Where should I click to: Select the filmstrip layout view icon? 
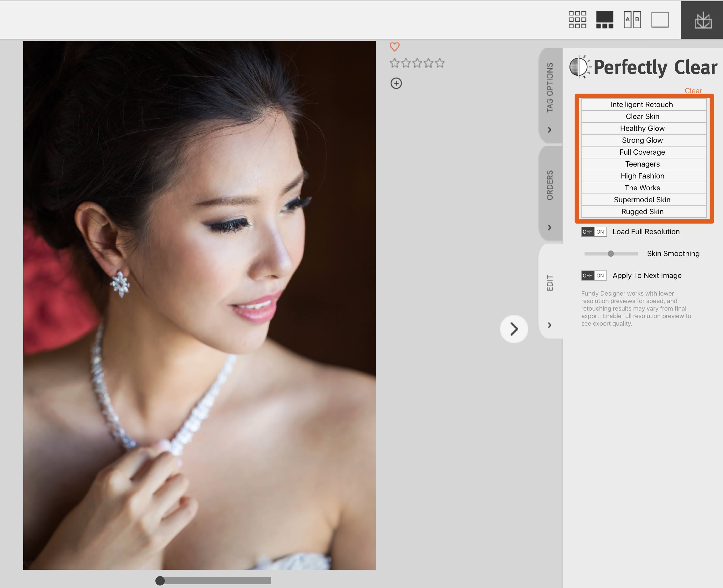tap(605, 20)
